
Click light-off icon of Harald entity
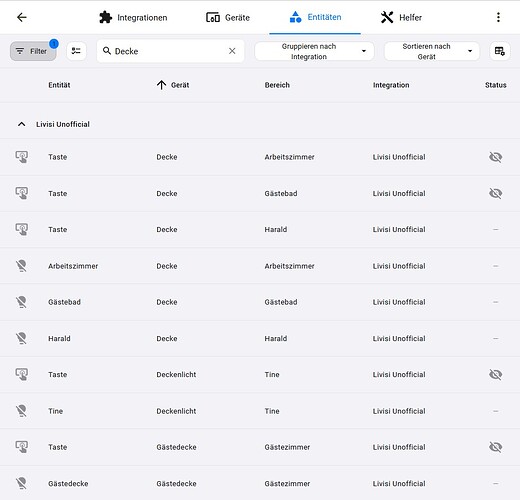22,338
